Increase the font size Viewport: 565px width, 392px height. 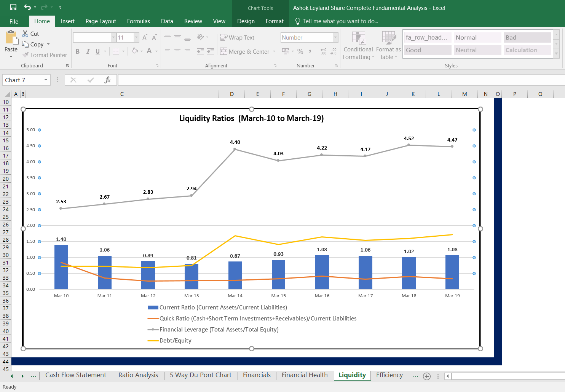click(145, 37)
